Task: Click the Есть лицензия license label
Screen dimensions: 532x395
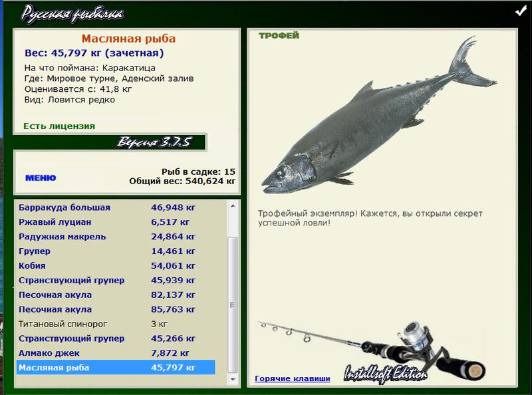Action: point(59,126)
